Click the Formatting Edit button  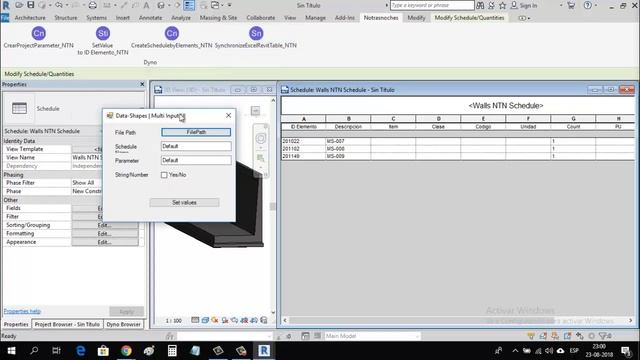click(105, 233)
